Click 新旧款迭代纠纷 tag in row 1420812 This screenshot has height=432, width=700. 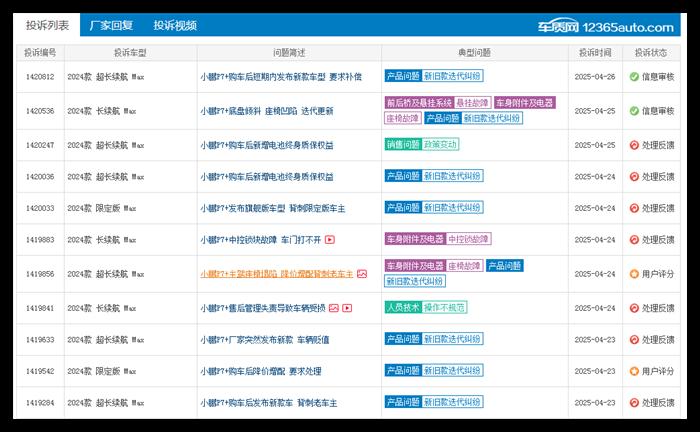(x=452, y=76)
